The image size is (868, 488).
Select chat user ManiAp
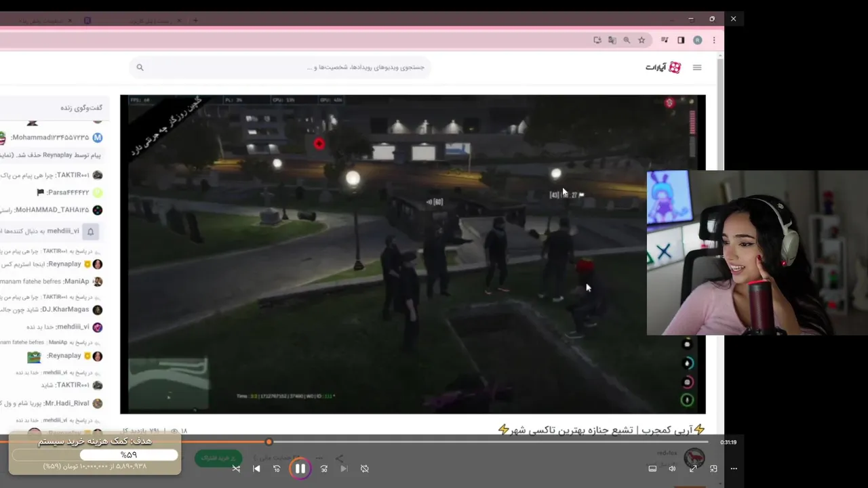(76, 281)
